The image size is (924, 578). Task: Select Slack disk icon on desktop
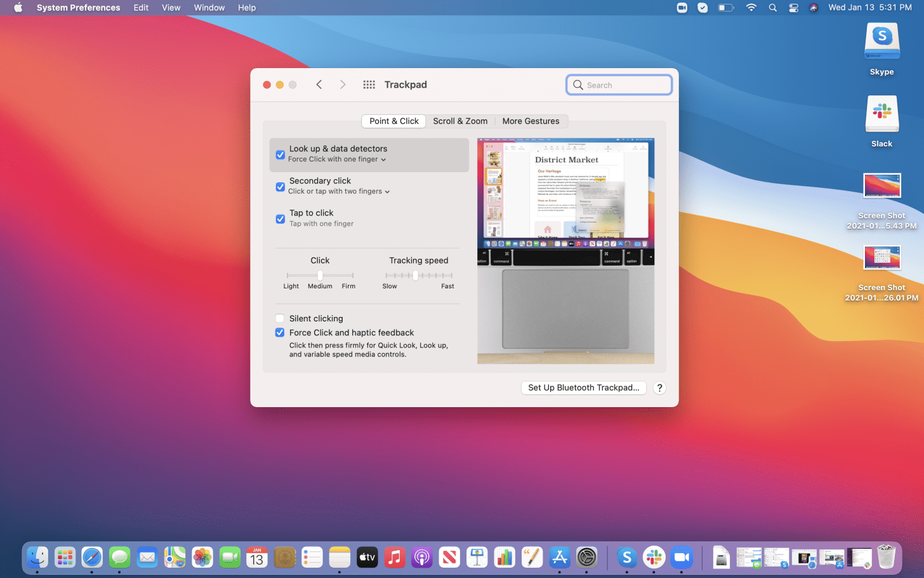(x=881, y=114)
